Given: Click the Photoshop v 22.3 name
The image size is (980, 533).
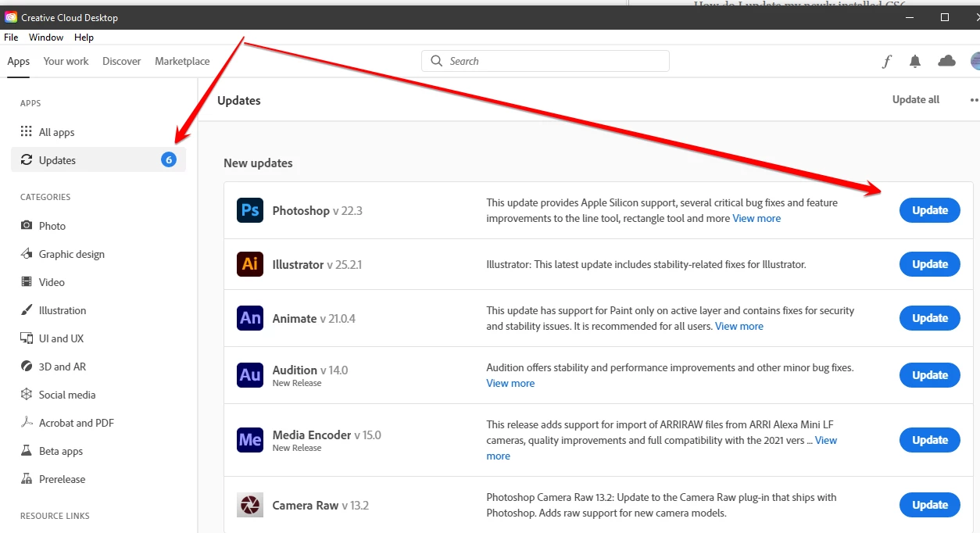Looking at the screenshot, I should [x=317, y=211].
